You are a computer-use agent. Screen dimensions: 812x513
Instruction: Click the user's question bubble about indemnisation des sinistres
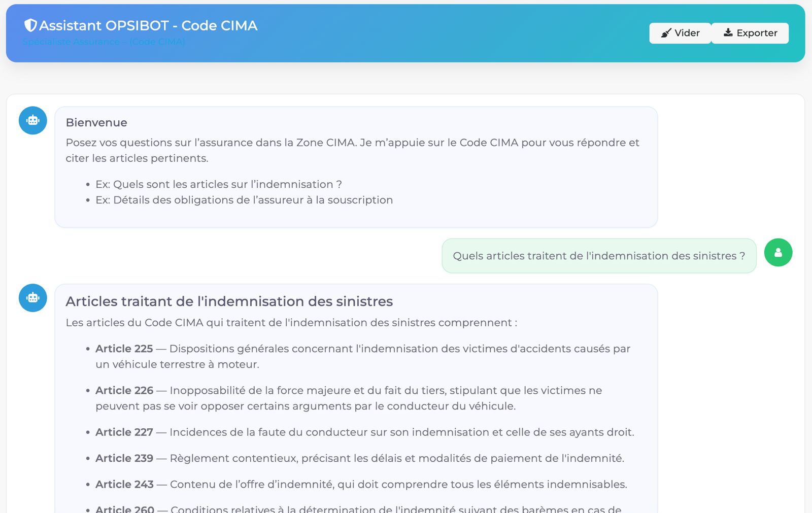click(x=599, y=256)
